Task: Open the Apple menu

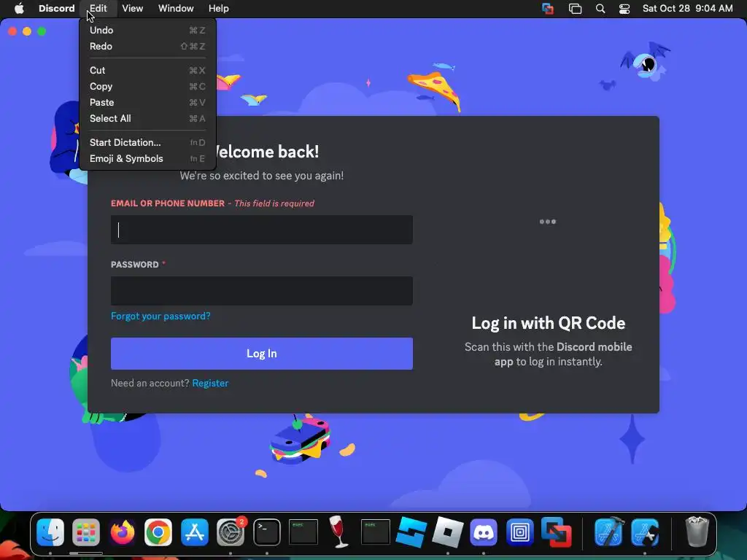Action: click(19, 8)
